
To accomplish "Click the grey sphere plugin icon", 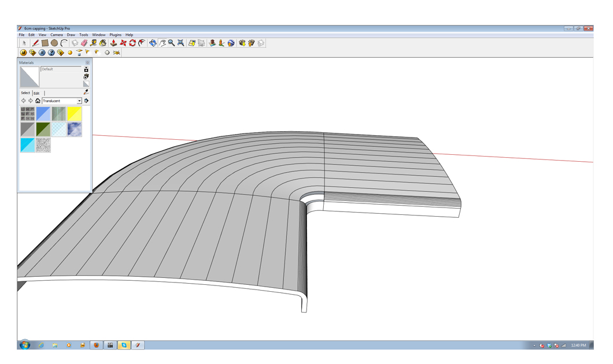I will point(107,53).
